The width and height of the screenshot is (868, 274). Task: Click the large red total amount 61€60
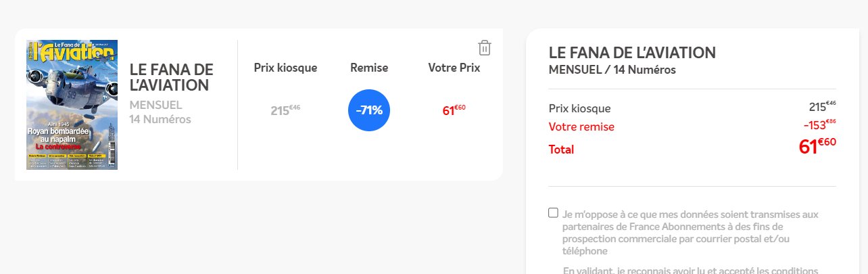(x=817, y=146)
